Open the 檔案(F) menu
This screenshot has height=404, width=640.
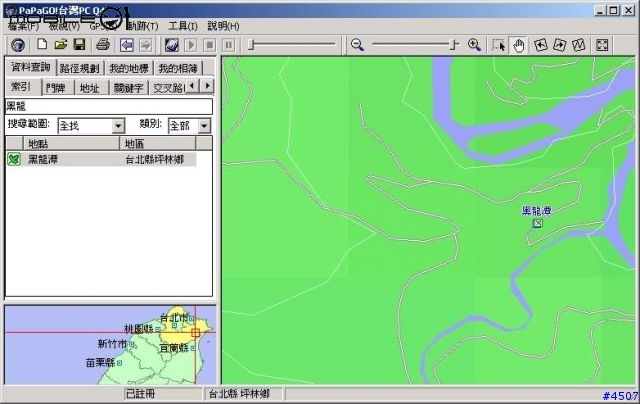(23, 27)
